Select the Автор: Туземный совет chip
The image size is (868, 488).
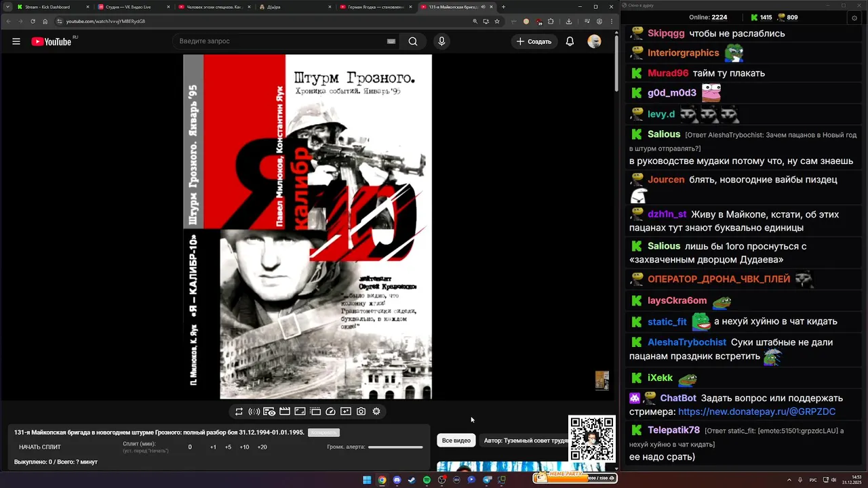click(525, 441)
